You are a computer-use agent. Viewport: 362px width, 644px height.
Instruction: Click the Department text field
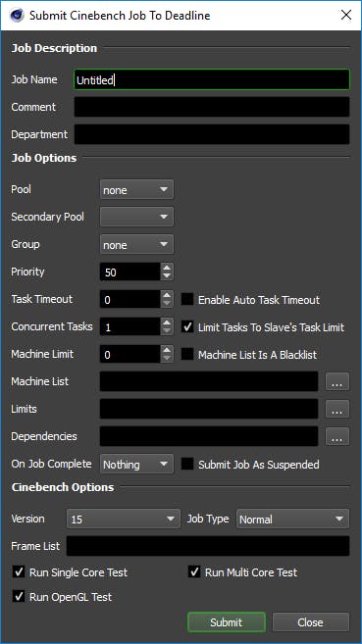pyautogui.click(x=212, y=134)
